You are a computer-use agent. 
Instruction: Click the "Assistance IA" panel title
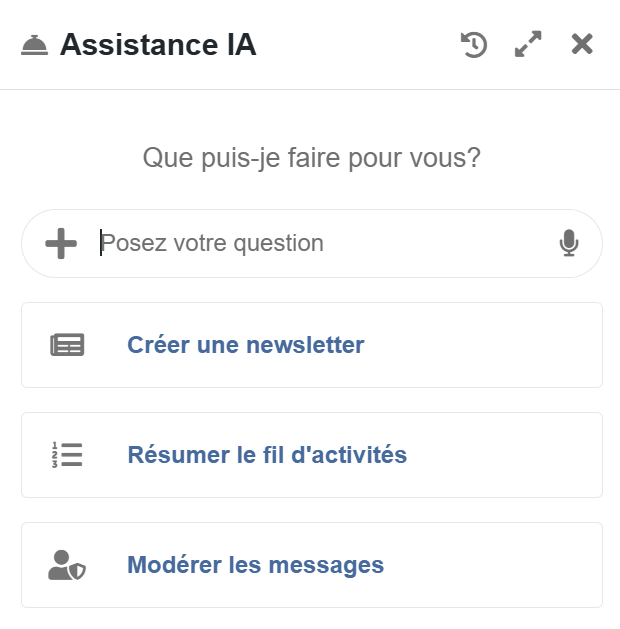(158, 45)
